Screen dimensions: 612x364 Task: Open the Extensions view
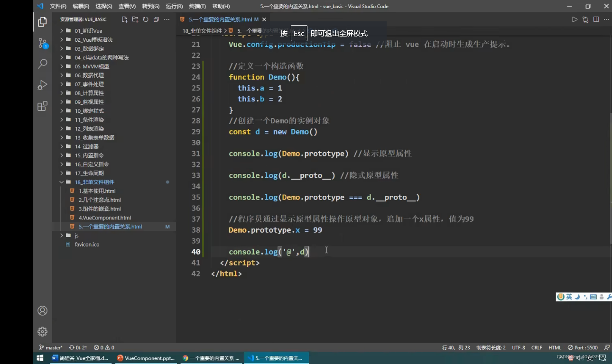42,106
